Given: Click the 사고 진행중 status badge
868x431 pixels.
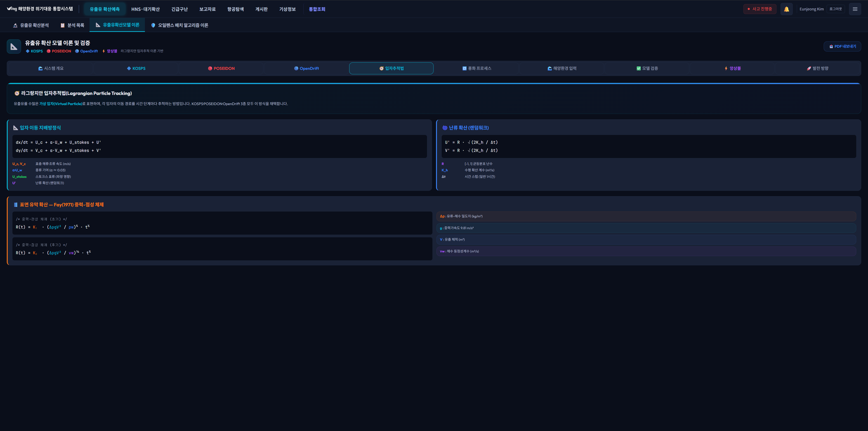Looking at the screenshot, I should [759, 9].
